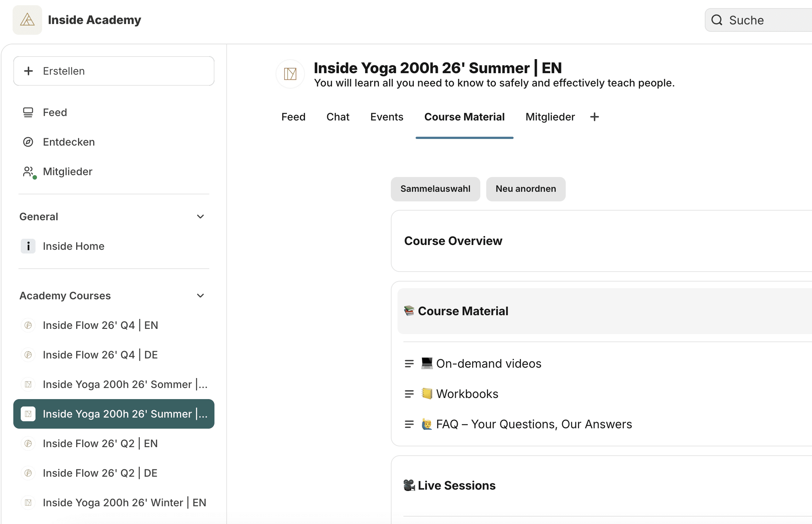Click the Inside Academy logo icon
812x524 pixels.
(27, 20)
